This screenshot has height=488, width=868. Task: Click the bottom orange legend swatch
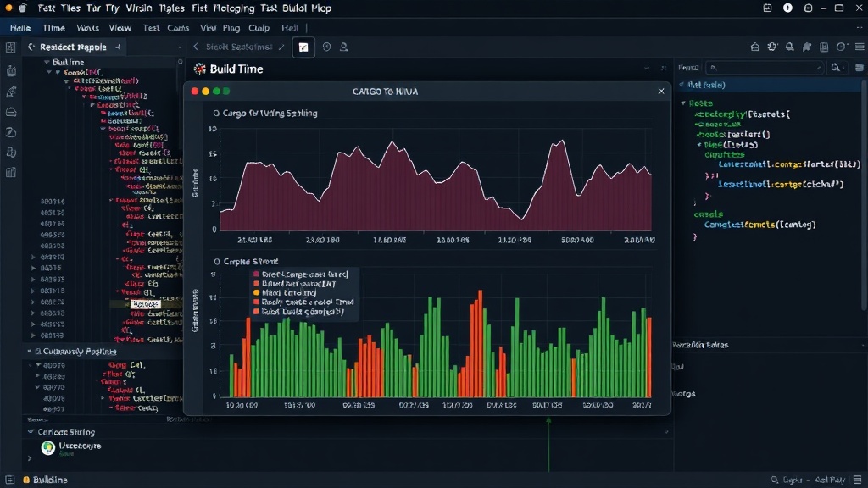(x=256, y=312)
